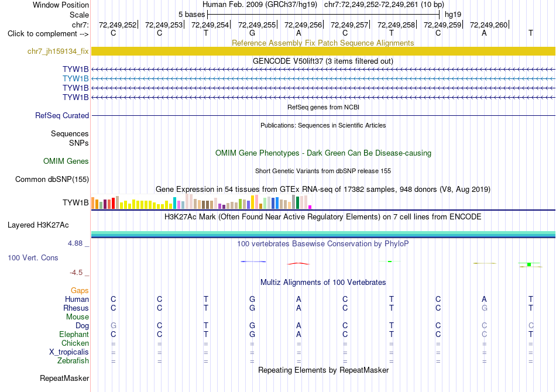556x392 pixels.
Task: Open Short Genetic Variants from dbSNP title
Action: point(323,171)
